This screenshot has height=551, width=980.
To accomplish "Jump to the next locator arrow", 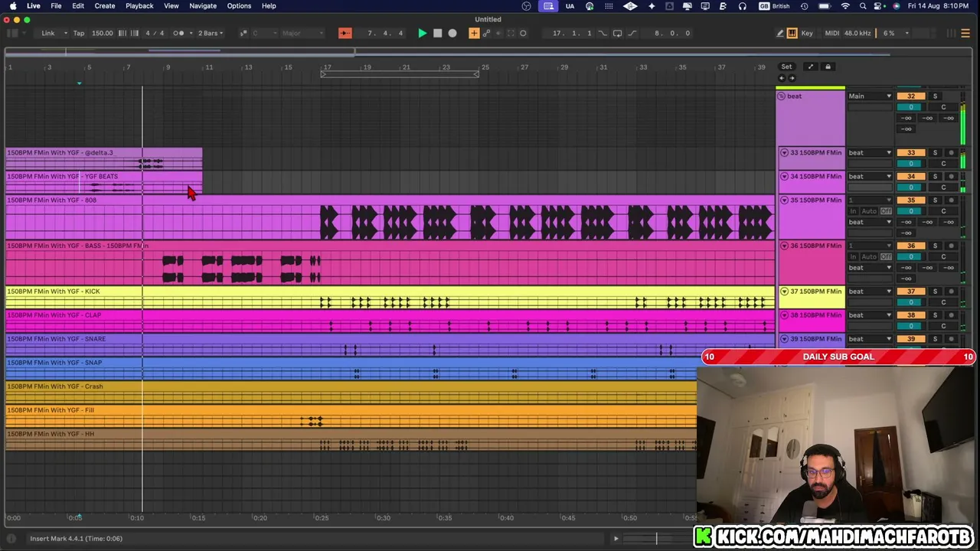I will [x=792, y=78].
